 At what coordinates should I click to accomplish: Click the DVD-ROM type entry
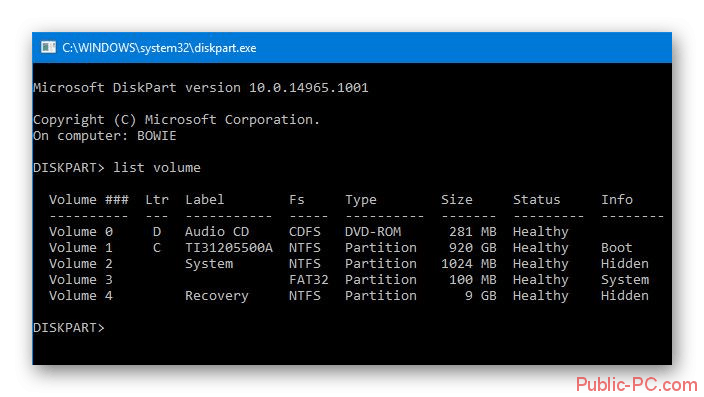click(x=373, y=232)
